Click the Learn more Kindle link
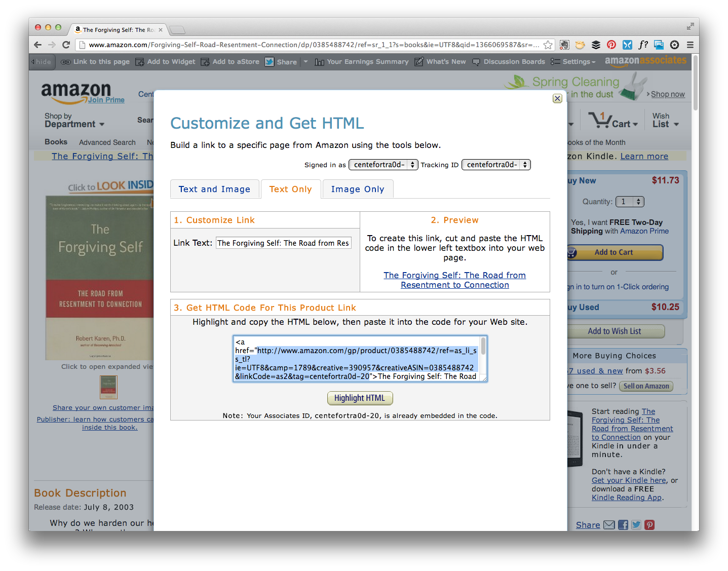Screen dimensions: 728x571 pyautogui.click(x=644, y=156)
